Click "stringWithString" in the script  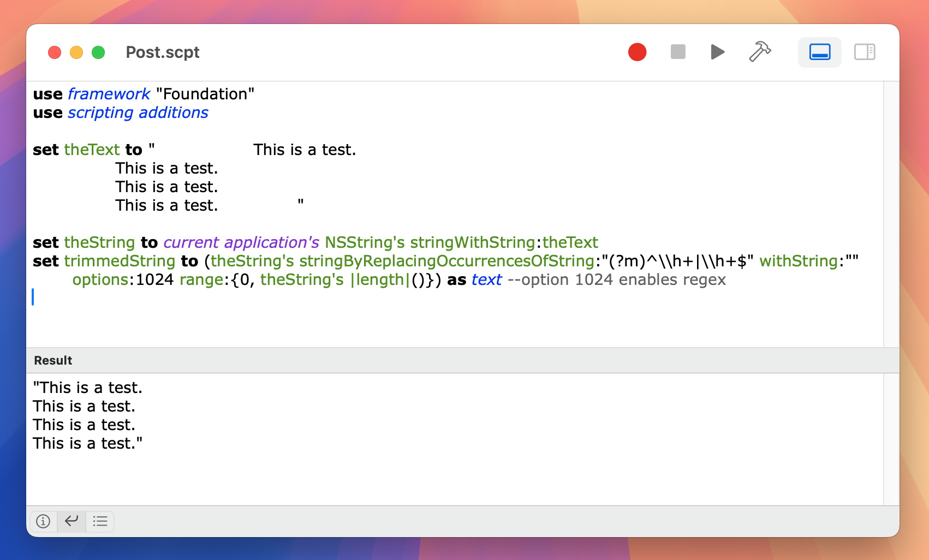[473, 242]
